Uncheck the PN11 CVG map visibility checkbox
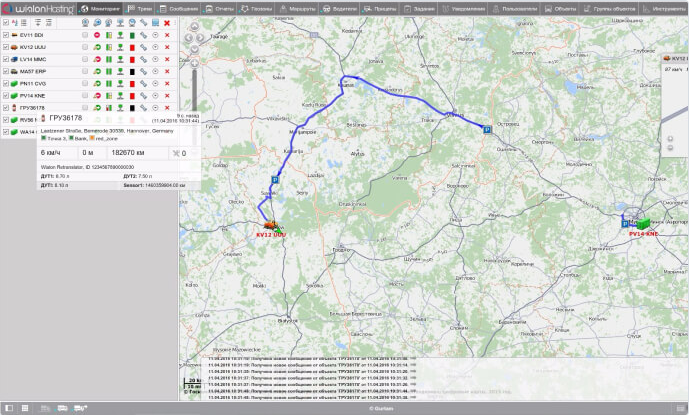690x415 pixels. [x=5, y=83]
